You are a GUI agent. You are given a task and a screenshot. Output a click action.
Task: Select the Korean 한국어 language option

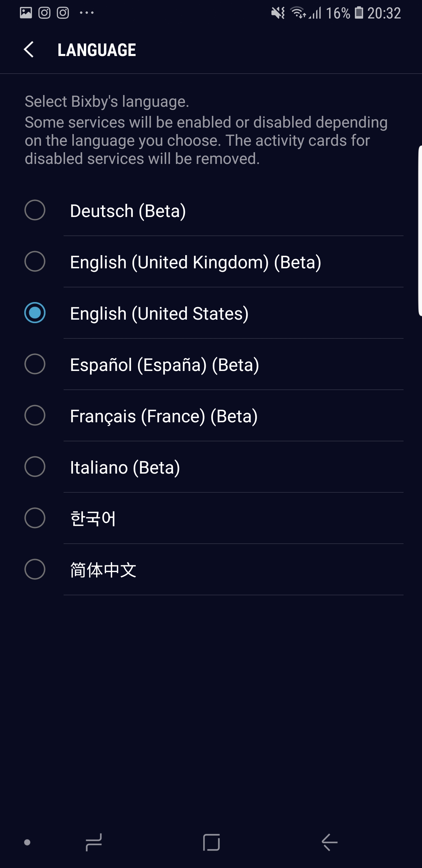tap(93, 518)
